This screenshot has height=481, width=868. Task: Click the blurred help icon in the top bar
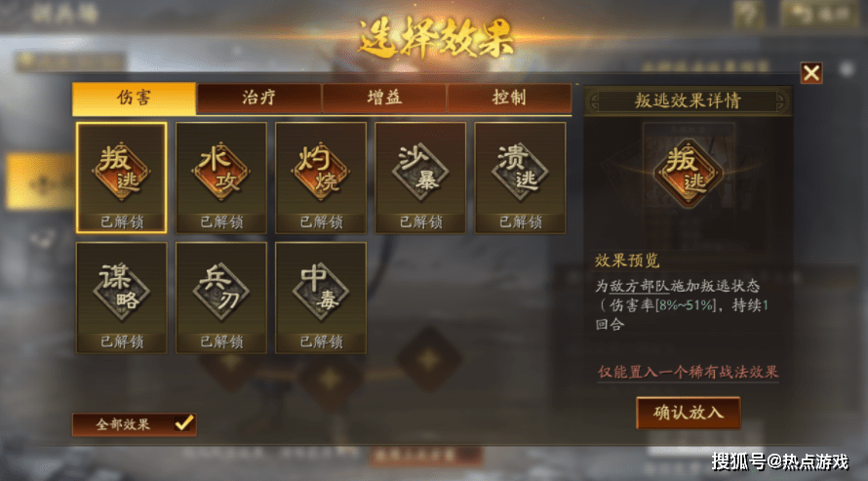[748, 14]
